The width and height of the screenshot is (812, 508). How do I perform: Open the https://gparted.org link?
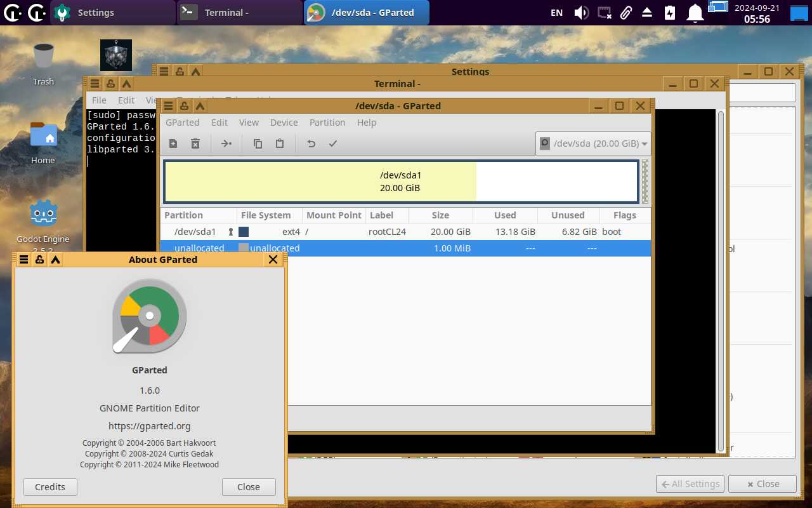click(x=150, y=426)
